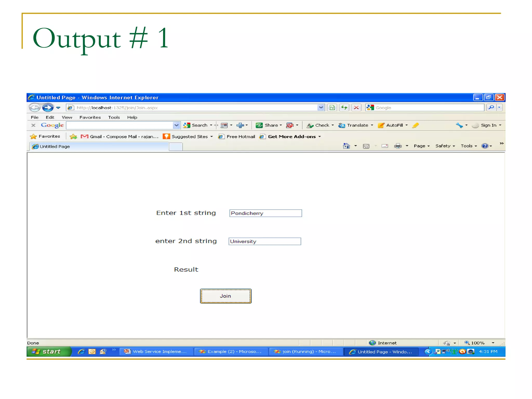The image size is (532, 399).
Task: Click the Google toolbar search field
Action: click(119, 125)
